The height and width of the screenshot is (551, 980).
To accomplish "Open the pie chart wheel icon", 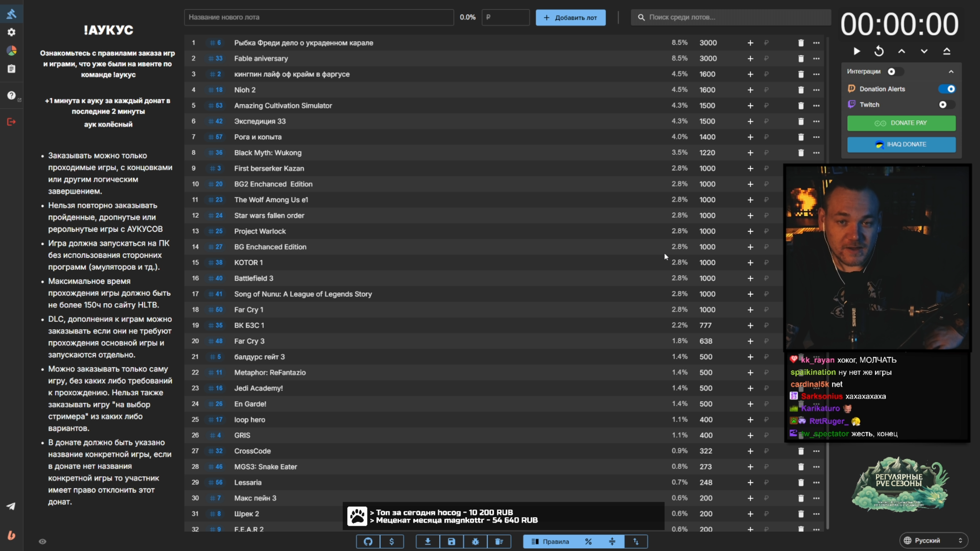I will pos(11,51).
